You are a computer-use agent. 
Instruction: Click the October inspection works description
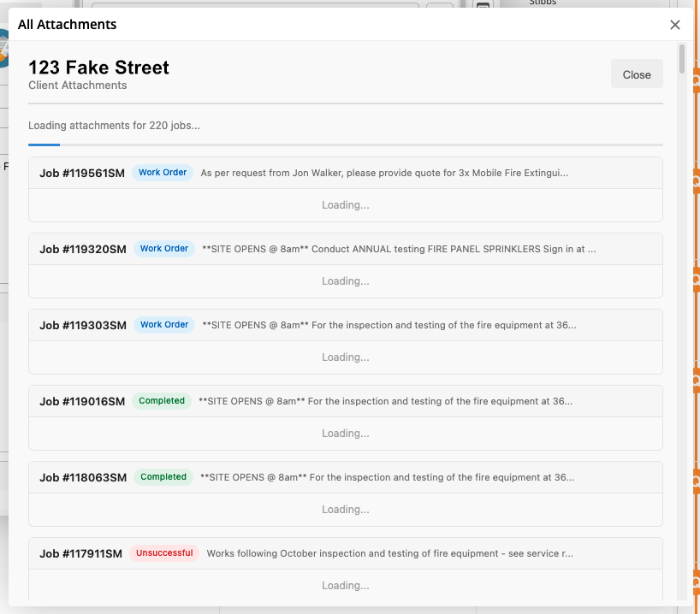tap(389, 553)
